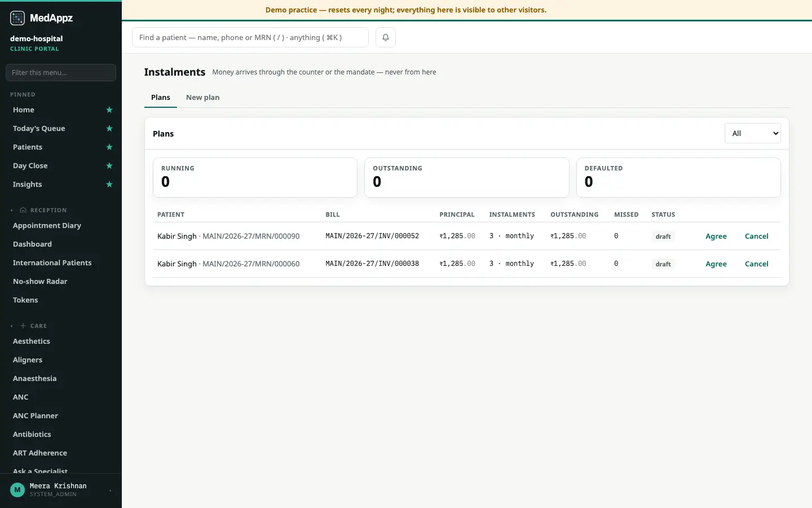Collapse the Reception section arrow
This screenshot has width=812, height=508.
[x=12, y=210]
